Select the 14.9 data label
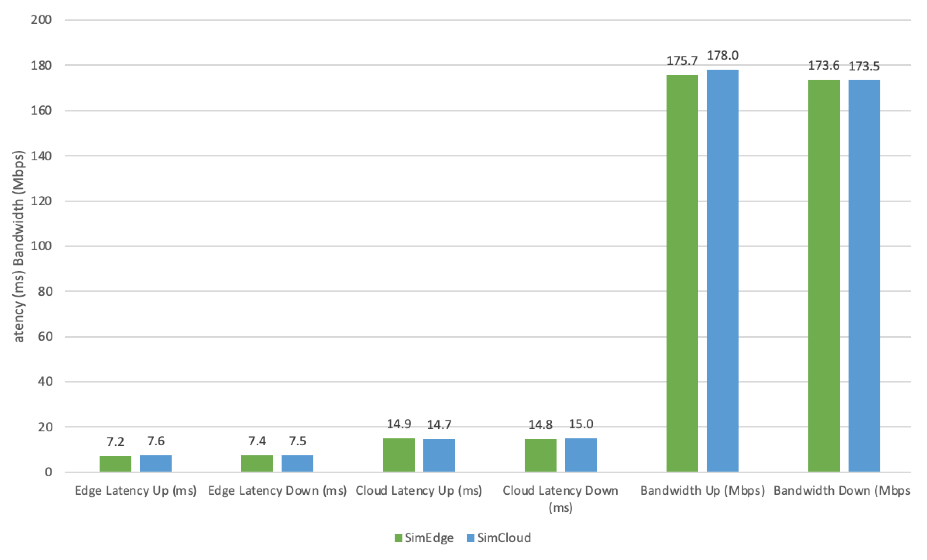The image size is (927, 560). [399, 424]
